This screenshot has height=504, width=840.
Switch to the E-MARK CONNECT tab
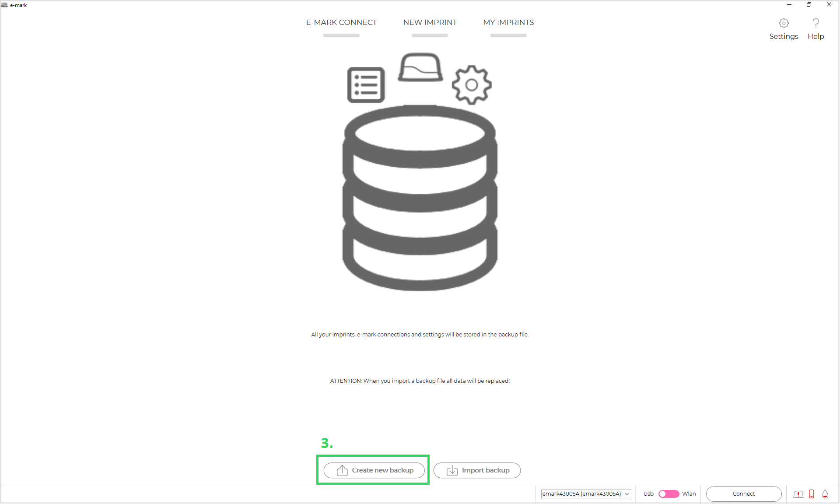[341, 23]
